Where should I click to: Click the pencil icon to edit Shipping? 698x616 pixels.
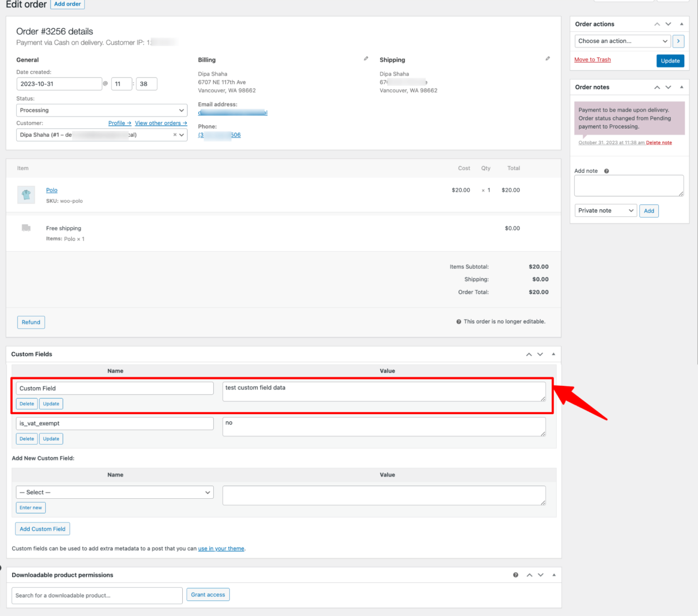[x=548, y=58]
